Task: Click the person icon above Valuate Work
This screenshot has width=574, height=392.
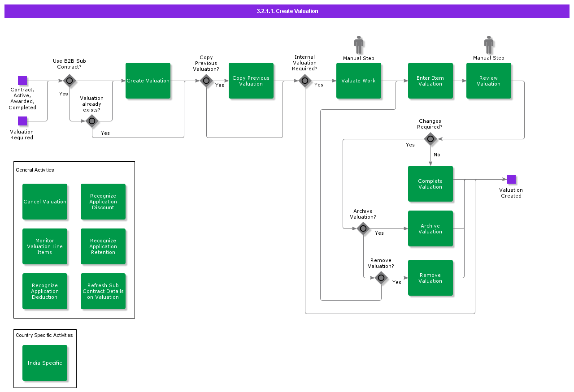Action: pos(359,45)
